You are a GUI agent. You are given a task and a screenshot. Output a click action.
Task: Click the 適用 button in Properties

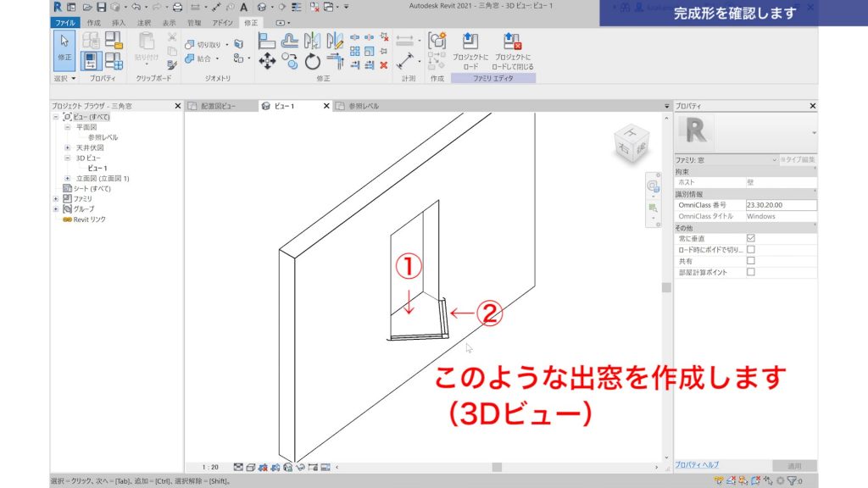pyautogui.click(x=795, y=465)
